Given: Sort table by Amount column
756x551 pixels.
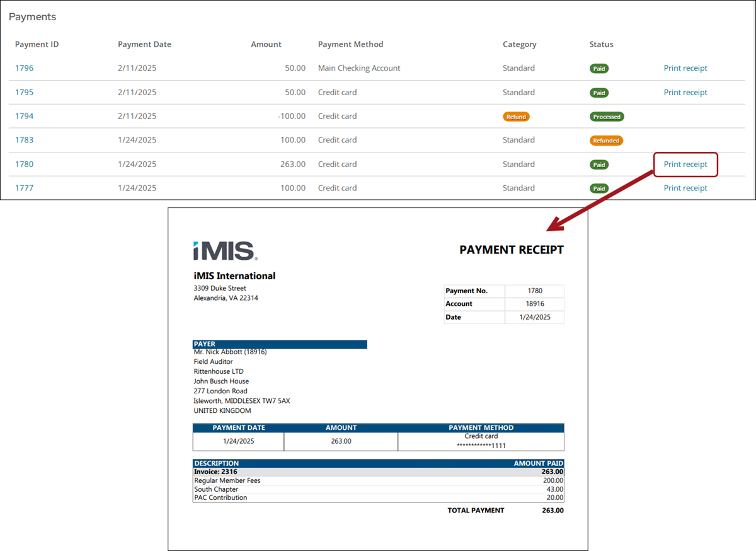Looking at the screenshot, I should (266, 44).
